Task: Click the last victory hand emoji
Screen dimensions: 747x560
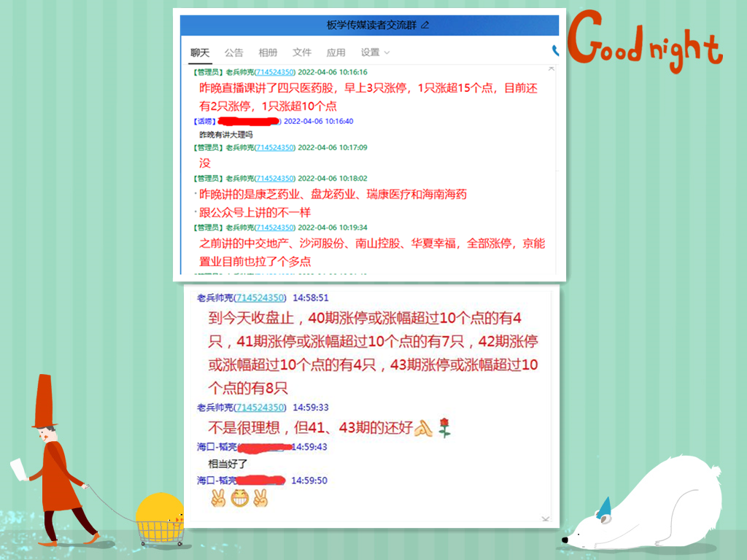Action: (260, 499)
